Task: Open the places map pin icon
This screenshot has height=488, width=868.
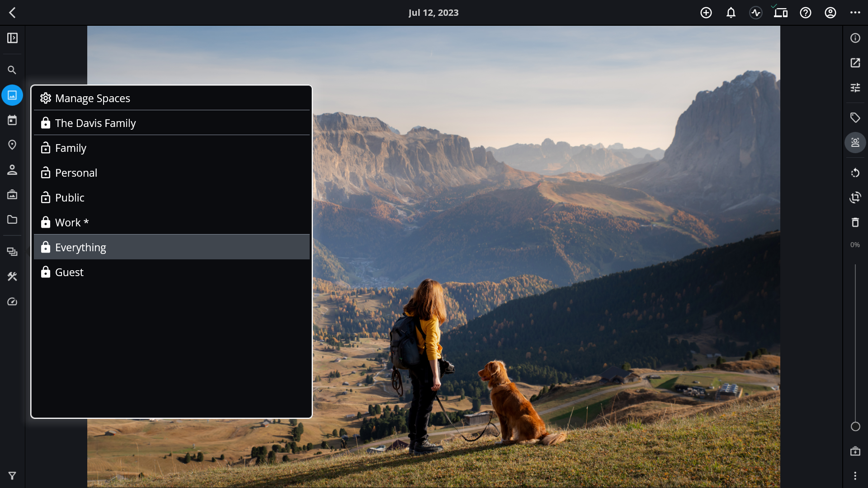Action: click(12, 145)
